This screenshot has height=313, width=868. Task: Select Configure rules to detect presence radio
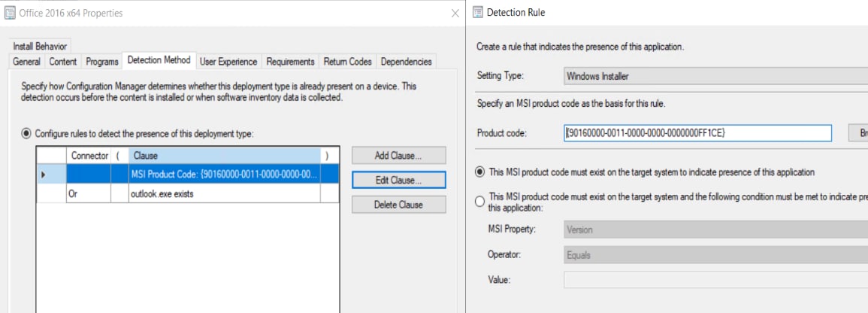26,133
